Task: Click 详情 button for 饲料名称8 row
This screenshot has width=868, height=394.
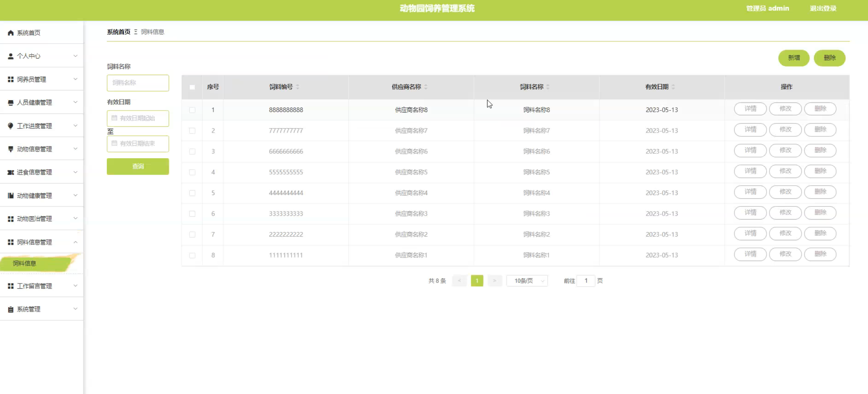Action: pyautogui.click(x=750, y=109)
